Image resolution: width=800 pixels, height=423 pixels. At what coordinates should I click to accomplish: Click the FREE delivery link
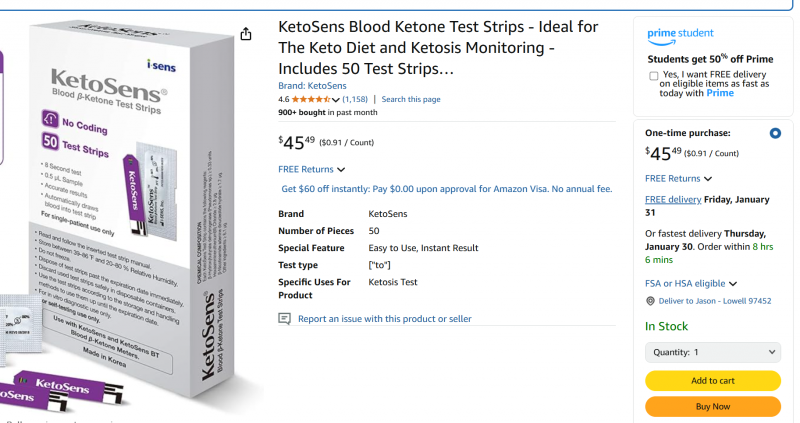(x=673, y=200)
